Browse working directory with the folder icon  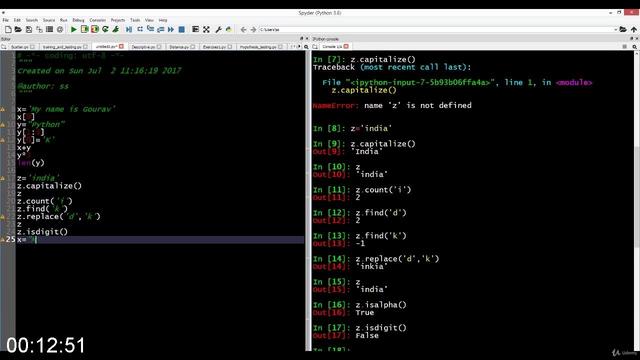(x=623, y=29)
